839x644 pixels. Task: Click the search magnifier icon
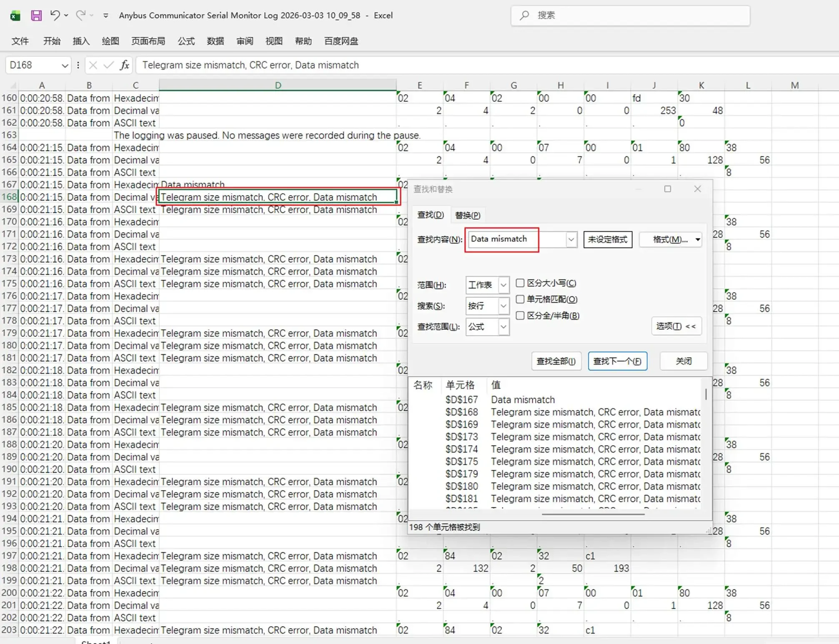click(524, 15)
